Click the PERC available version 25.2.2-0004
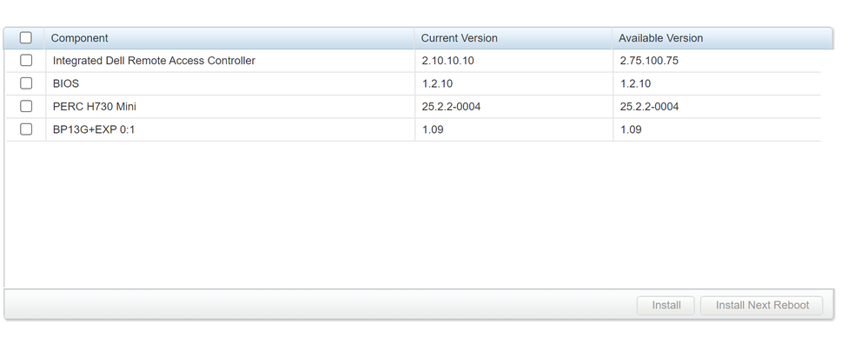 click(x=649, y=107)
